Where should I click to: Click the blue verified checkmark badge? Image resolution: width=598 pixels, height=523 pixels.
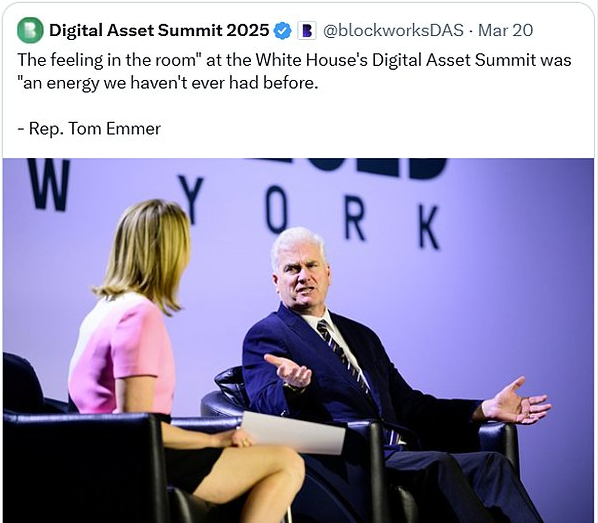pos(283,31)
